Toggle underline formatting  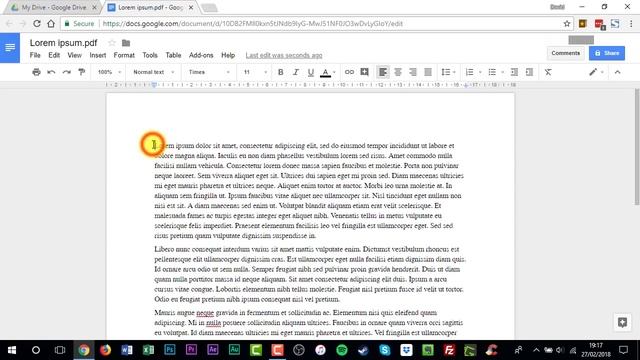click(x=311, y=72)
